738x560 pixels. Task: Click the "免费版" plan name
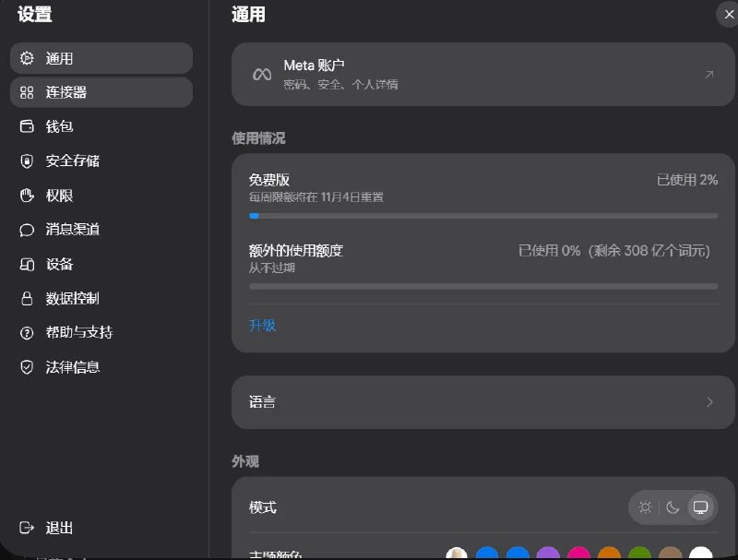[269, 180]
